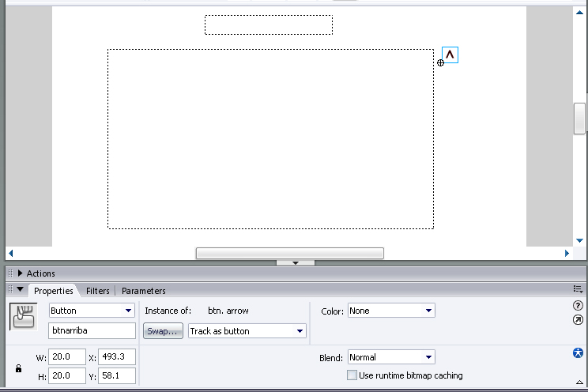The image size is (588, 392).
Task: Toggle the width-height lock icon
Action: tap(18, 368)
